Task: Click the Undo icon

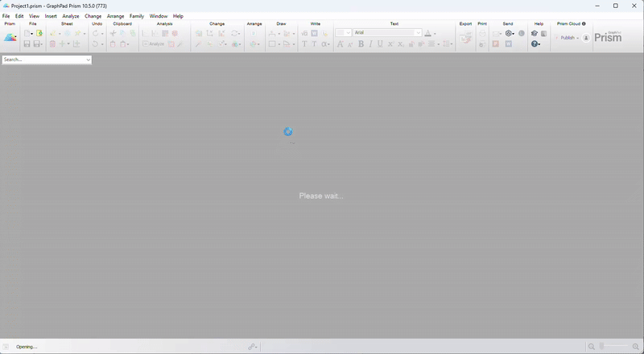Action: click(96, 34)
